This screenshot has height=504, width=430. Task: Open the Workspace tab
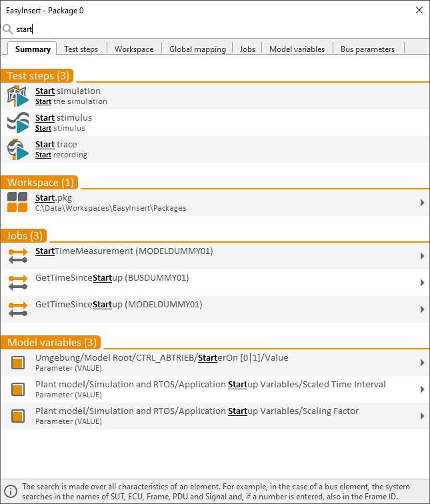tap(134, 49)
